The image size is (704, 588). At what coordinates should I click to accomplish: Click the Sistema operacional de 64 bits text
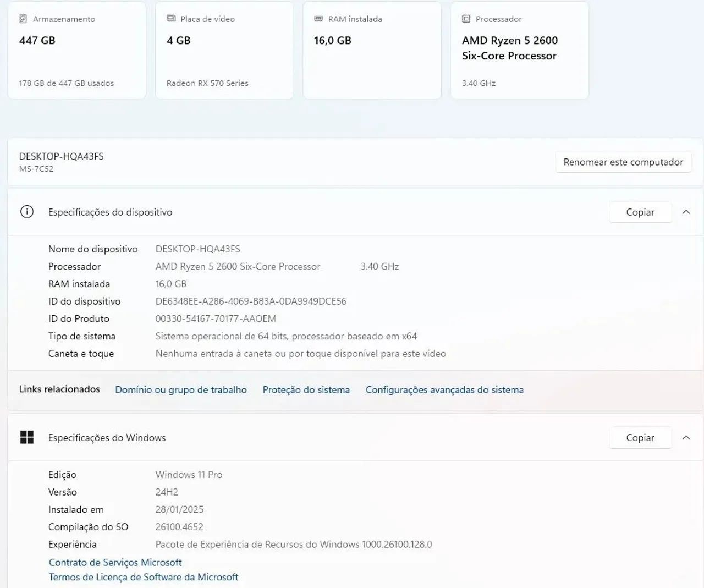[286, 336]
